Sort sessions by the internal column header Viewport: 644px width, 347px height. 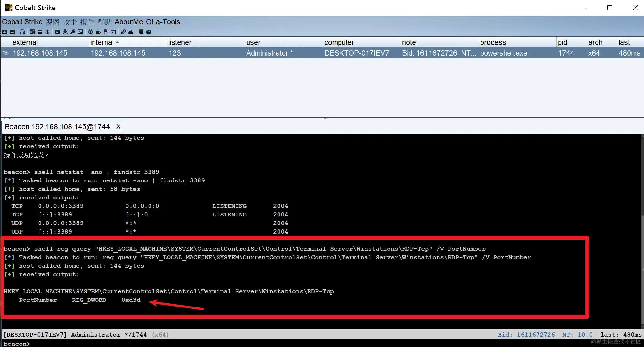(102, 42)
